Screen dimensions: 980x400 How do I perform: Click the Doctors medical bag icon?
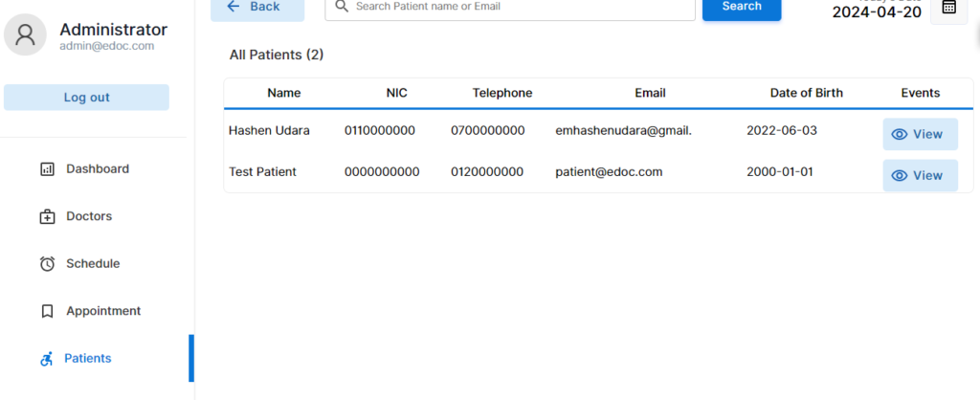coord(47,216)
